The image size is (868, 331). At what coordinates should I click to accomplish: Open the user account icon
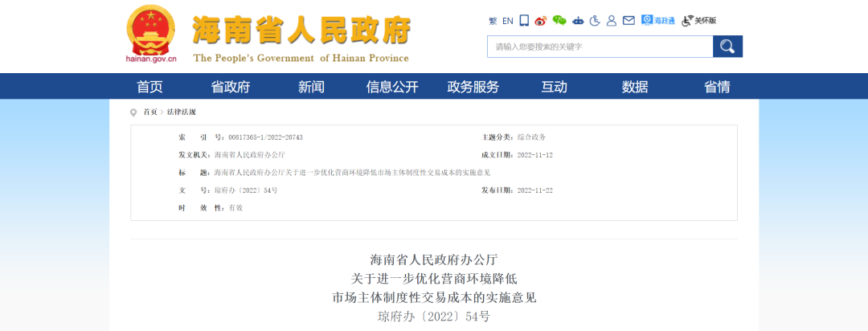[611, 21]
